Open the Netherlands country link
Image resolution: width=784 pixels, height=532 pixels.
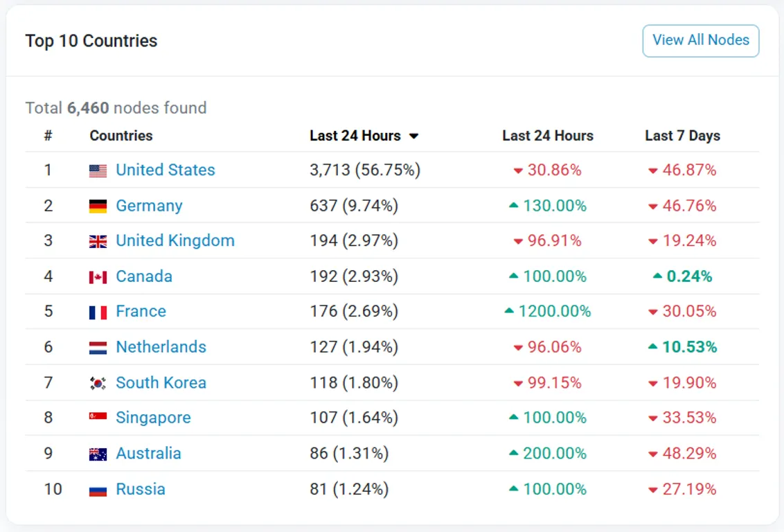(x=161, y=346)
